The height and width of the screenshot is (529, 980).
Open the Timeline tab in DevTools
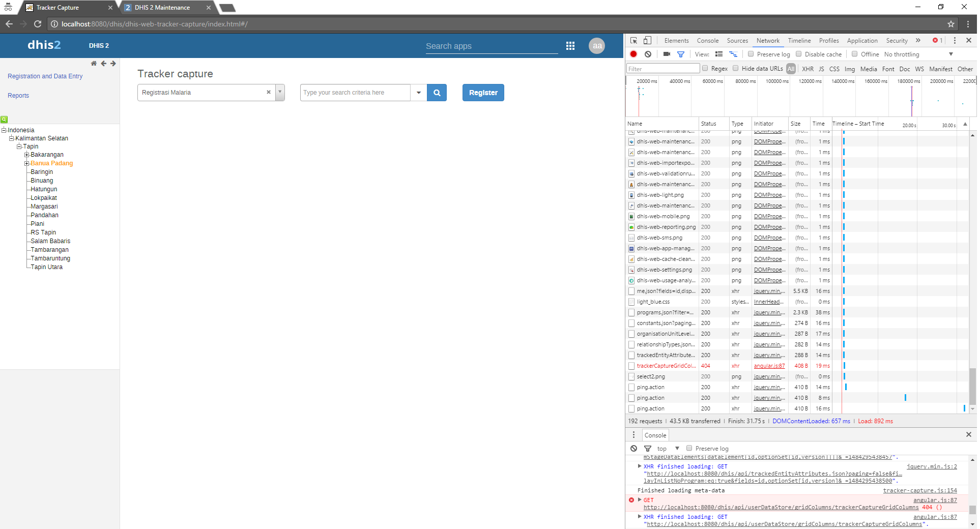(x=799, y=41)
